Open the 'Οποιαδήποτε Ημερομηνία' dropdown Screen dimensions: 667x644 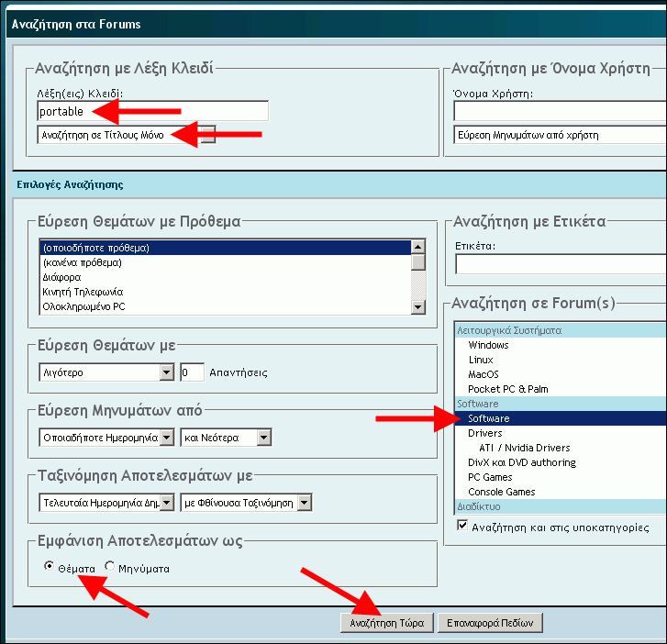coord(106,438)
